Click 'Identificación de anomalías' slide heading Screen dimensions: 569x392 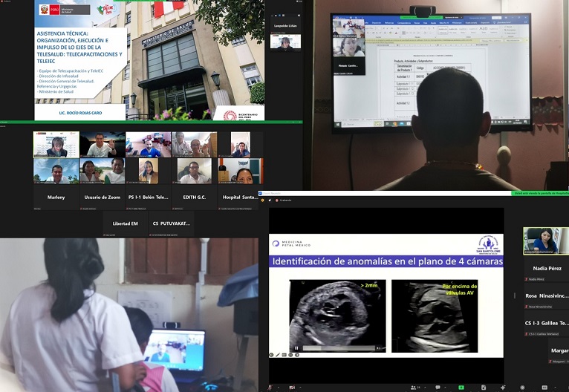pos(388,261)
